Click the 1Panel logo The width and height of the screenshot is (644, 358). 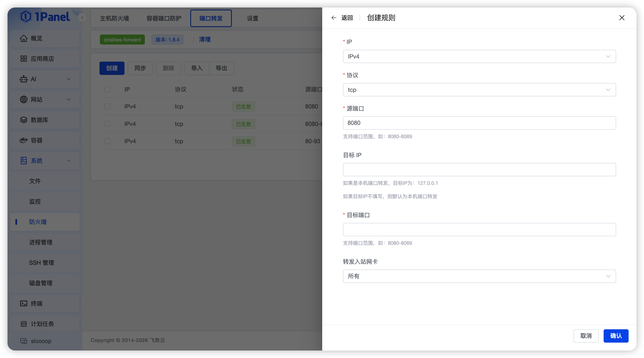[x=45, y=17]
